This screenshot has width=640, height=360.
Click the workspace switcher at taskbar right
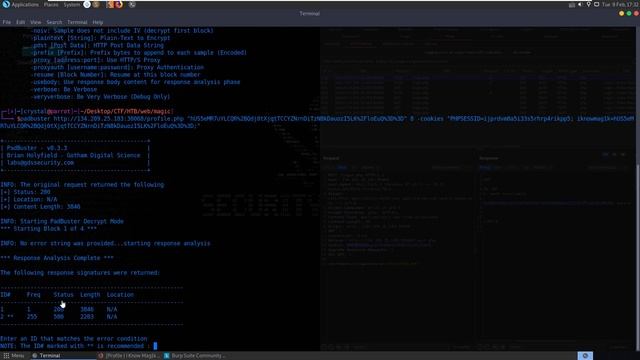click(585, 356)
